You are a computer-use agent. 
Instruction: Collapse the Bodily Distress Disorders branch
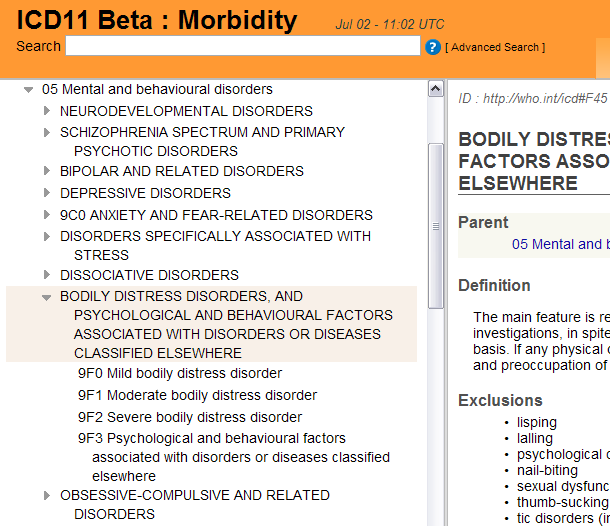[47, 297]
